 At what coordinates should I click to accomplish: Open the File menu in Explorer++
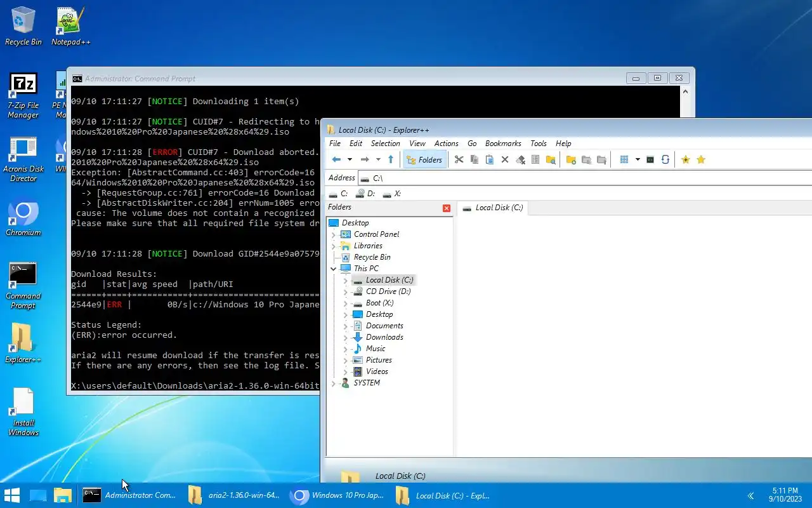tap(335, 144)
